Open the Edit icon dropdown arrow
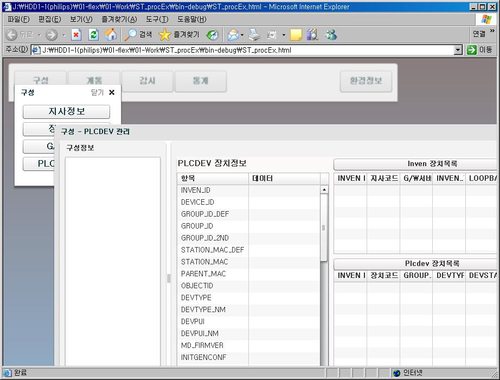500x380 pixels. coord(284,35)
